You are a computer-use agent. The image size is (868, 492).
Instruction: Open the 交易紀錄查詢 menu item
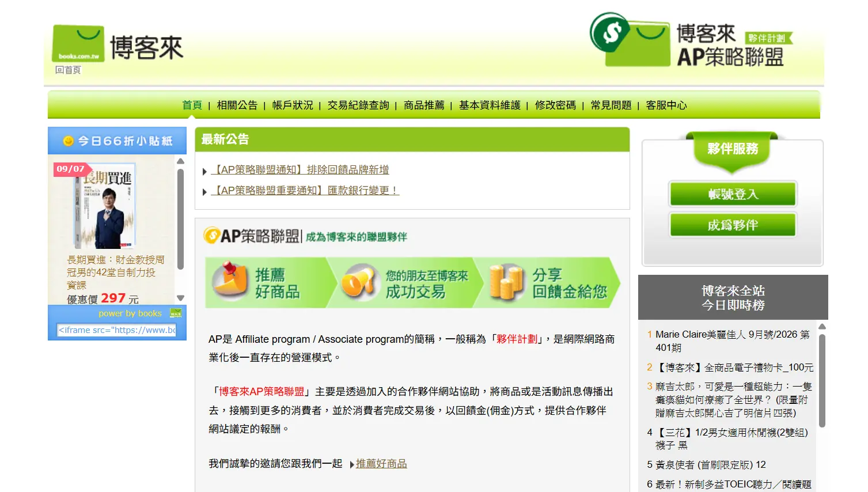tap(358, 105)
